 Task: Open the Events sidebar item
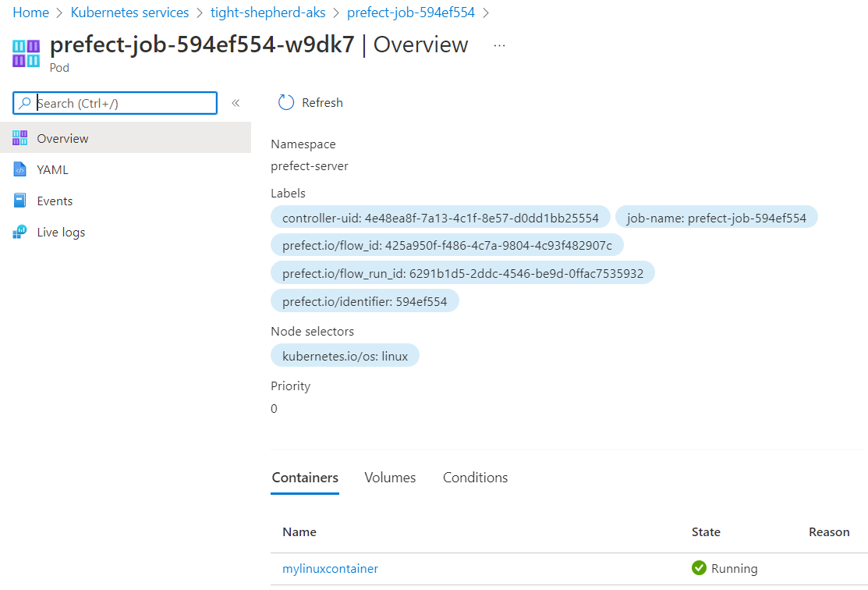coord(126,201)
